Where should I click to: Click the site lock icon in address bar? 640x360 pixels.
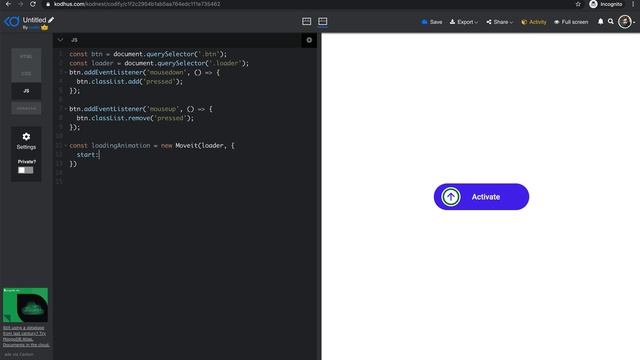(48, 4)
